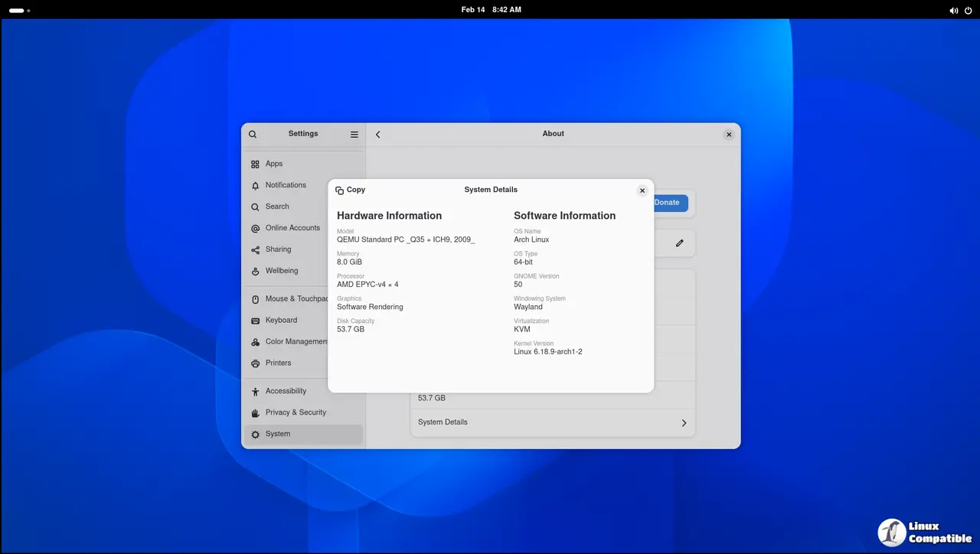Image resolution: width=980 pixels, height=554 pixels.
Task: Open Privacy & Security settings
Action: click(x=296, y=412)
